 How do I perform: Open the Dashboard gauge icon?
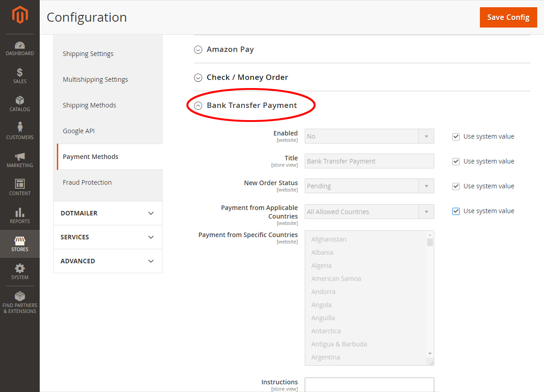pyautogui.click(x=20, y=45)
